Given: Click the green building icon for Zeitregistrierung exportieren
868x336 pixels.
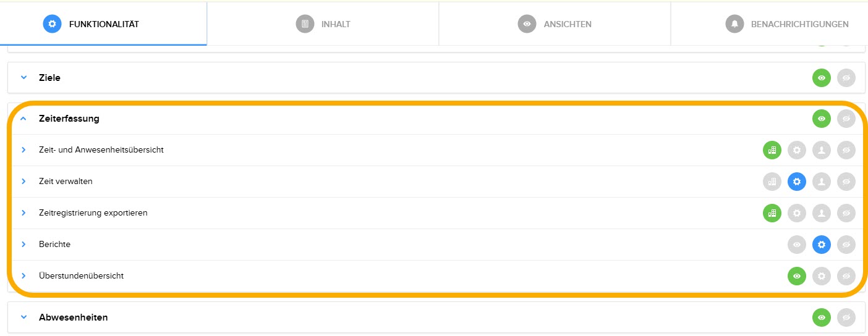Looking at the screenshot, I should [x=772, y=213].
